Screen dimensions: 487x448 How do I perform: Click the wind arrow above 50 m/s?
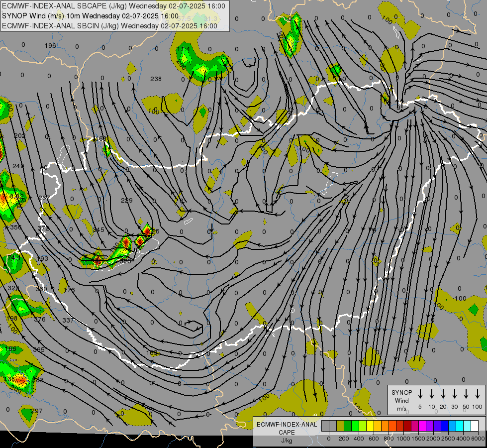466,393
